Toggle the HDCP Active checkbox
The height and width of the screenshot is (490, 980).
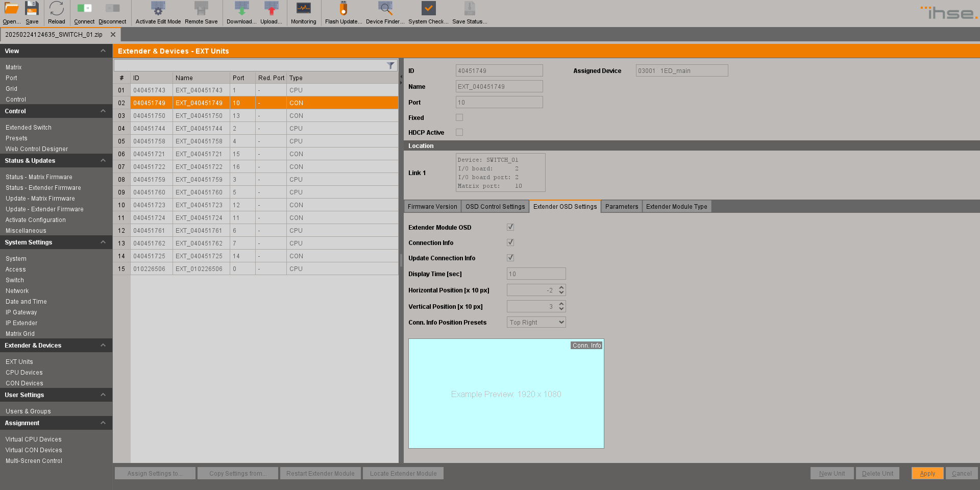(459, 132)
